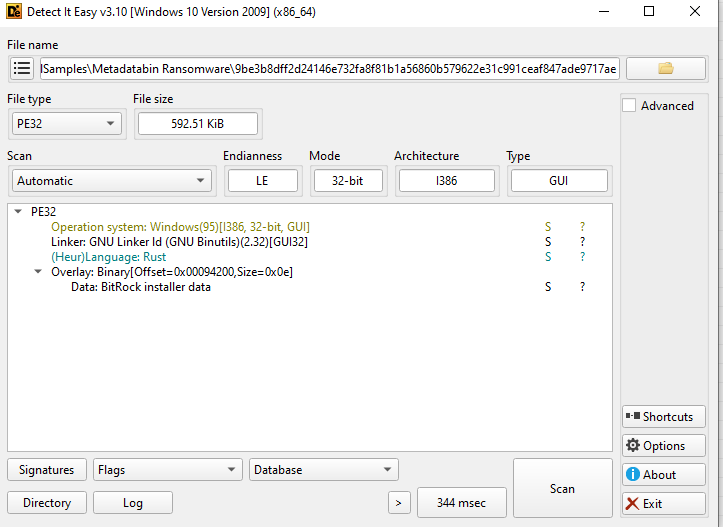Click the Exit button
The height and width of the screenshot is (527, 723).
point(664,503)
